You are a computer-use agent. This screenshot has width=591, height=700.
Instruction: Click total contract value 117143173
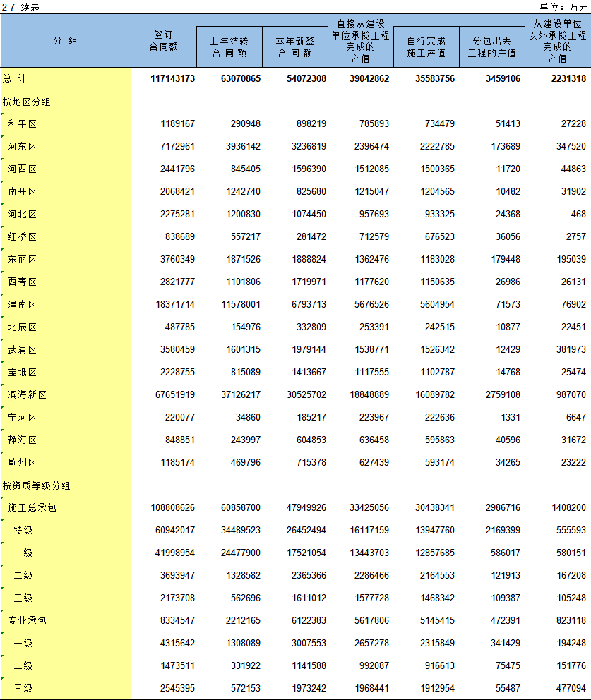coord(172,79)
